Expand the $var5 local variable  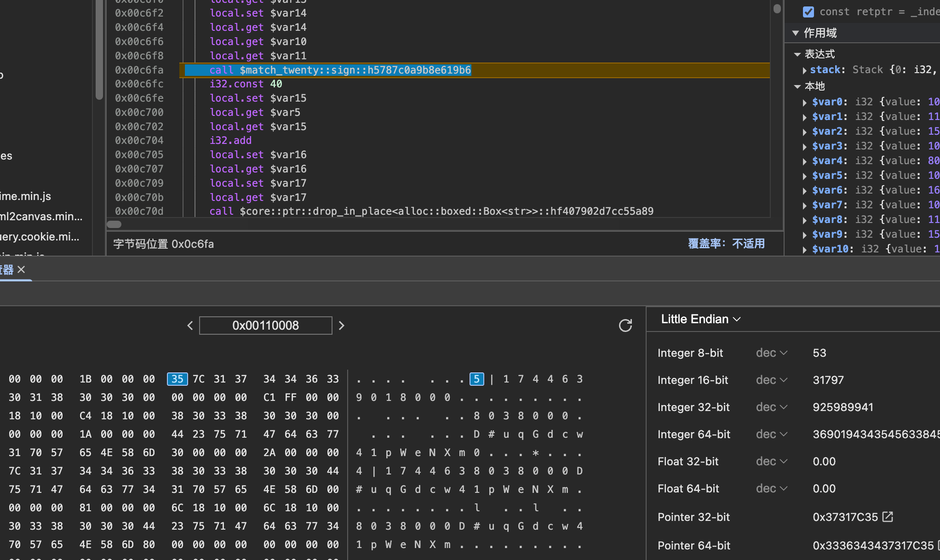pos(804,176)
